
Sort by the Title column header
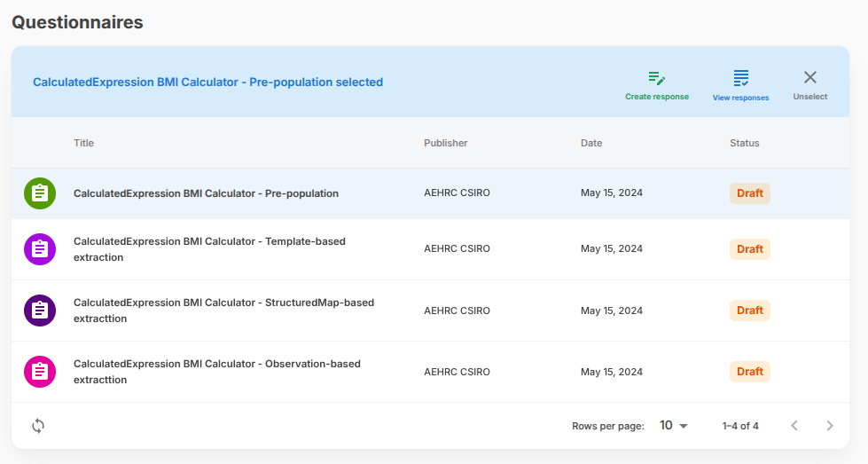pyautogui.click(x=83, y=143)
